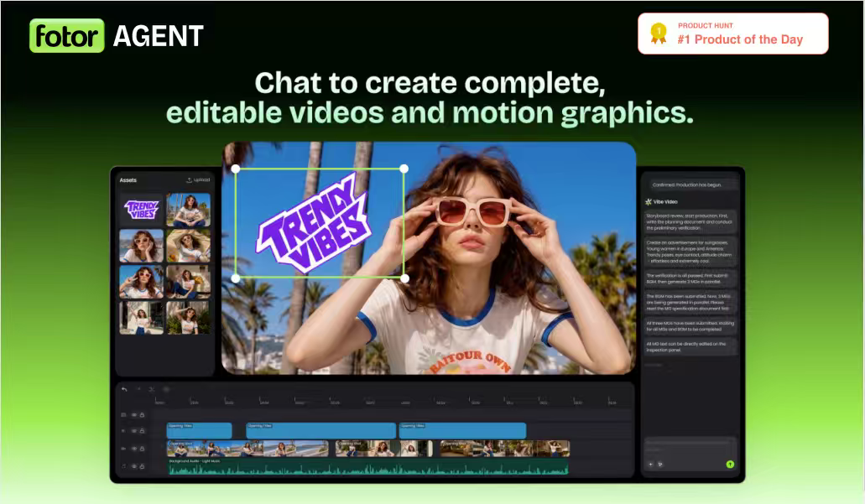Screen dimensions: 865x504
Task: Click the timeline time ruler
Action: [386, 400]
